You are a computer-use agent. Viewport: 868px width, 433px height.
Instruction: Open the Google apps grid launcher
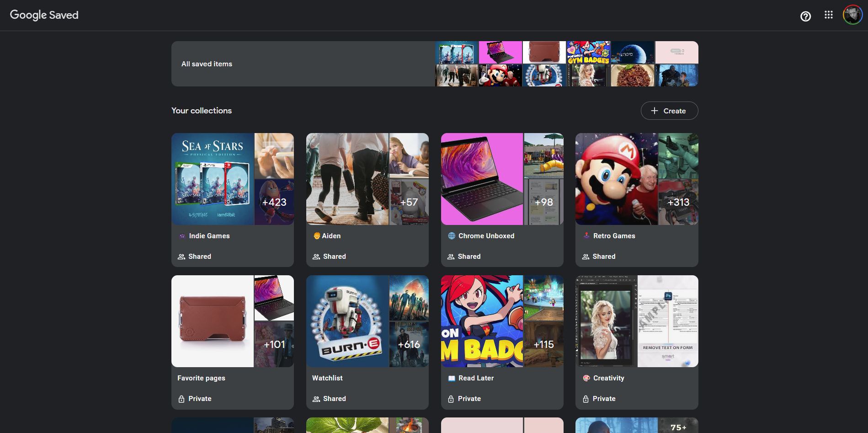pos(829,15)
